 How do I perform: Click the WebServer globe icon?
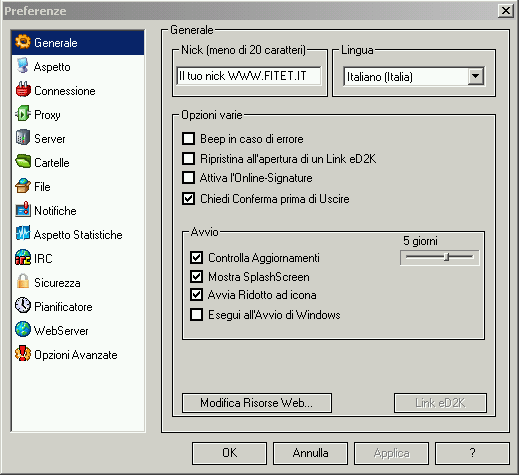point(23,330)
